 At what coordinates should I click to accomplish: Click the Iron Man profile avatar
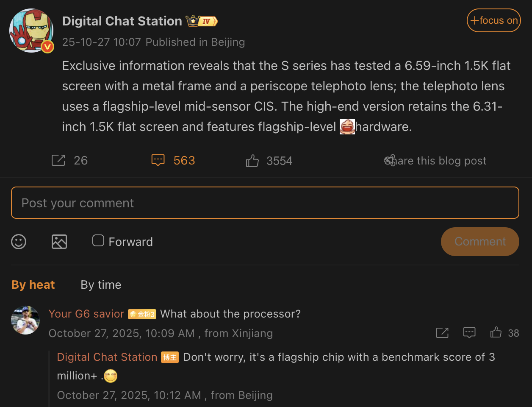pyautogui.click(x=31, y=31)
